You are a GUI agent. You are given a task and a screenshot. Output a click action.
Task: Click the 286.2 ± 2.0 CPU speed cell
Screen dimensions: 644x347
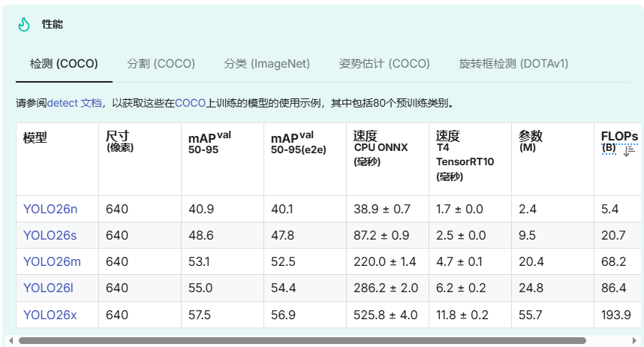coord(388,288)
